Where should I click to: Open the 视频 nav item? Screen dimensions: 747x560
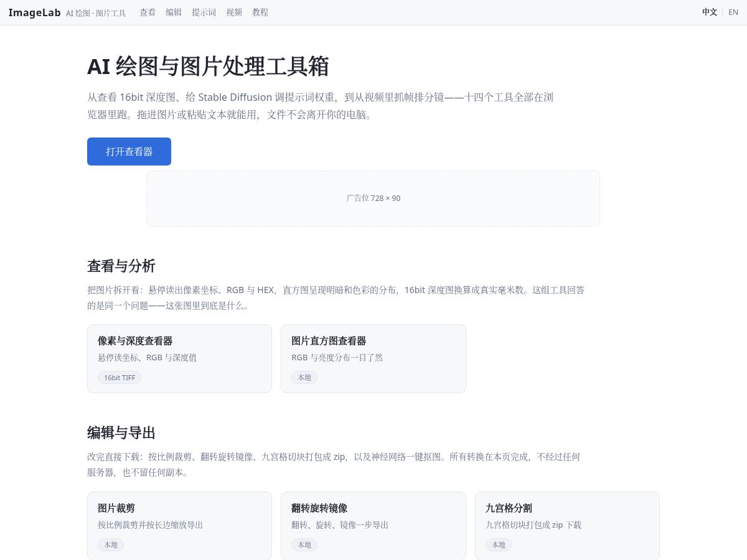click(x=234, y=12)
